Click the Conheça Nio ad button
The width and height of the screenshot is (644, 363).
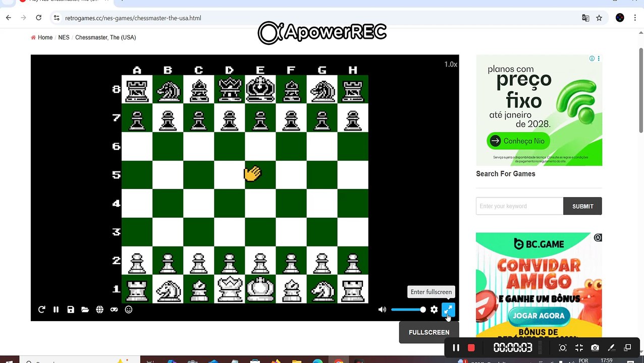point(518,141)
